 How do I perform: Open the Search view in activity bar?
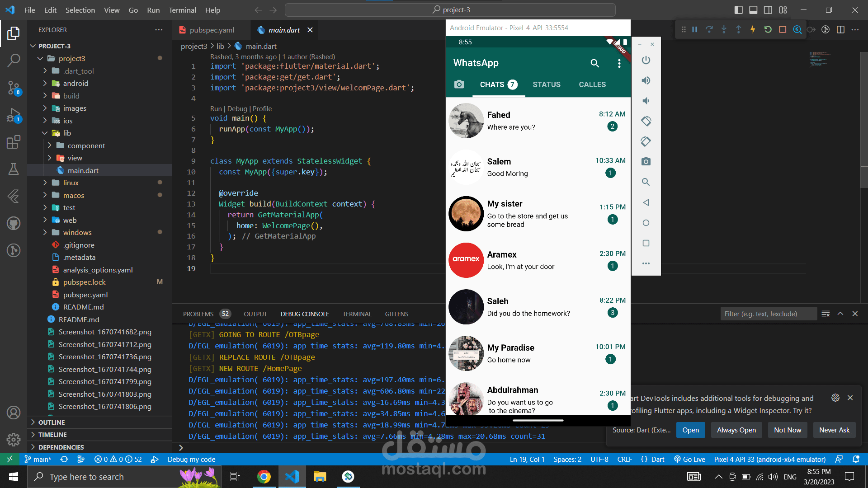pyautogui.click(x=14, y=60)
